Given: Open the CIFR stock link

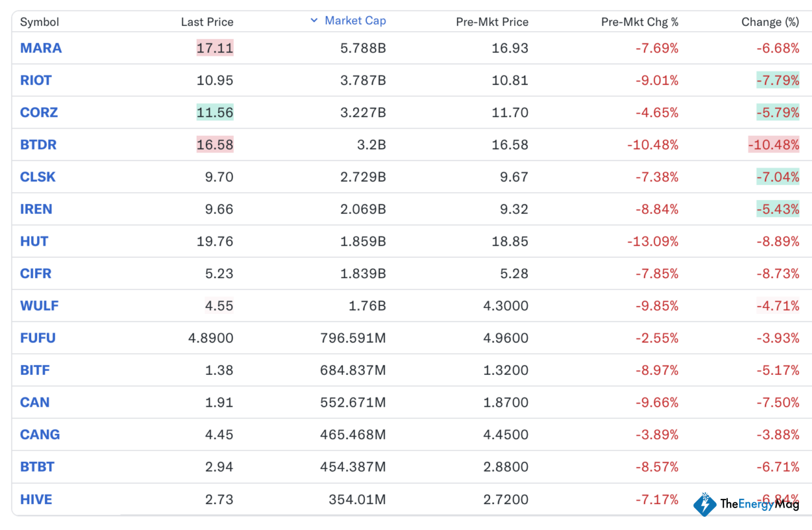Looking at the screenshot, I should tap(36, 274).
